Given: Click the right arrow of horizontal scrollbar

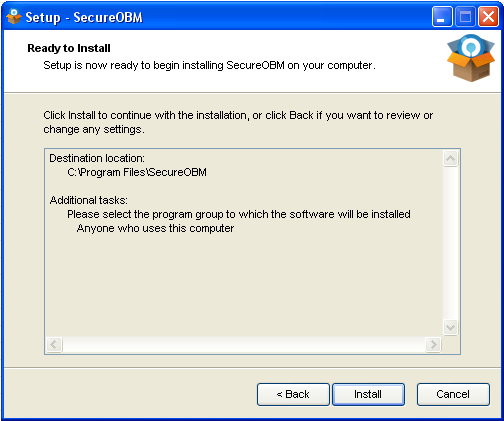Looking at the screenshot, I should pos(433,344).
